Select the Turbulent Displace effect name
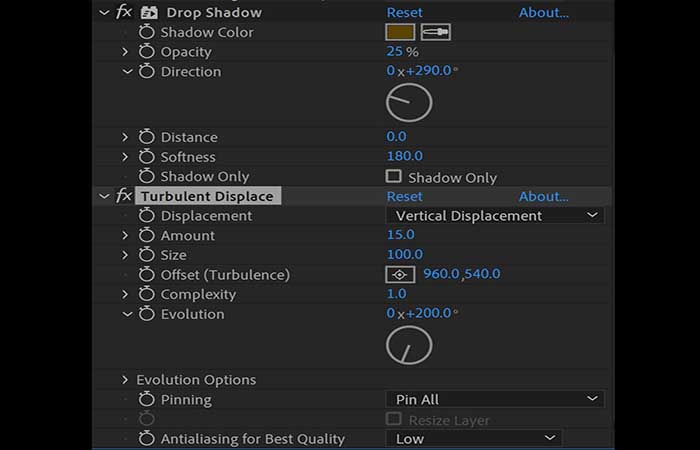Image resolution: width=700 pixels, height=450 pixels. [x=208, y=196]
